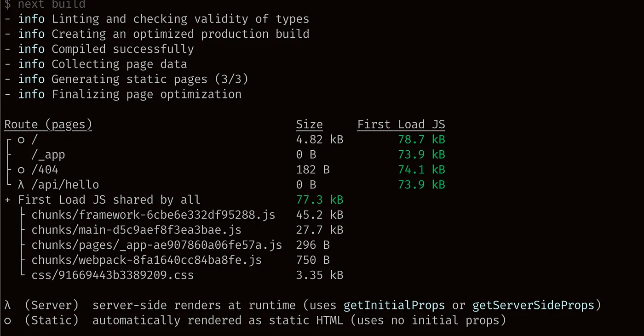The image size is (644, 336).
Task: Click the 182 B size value
Action: 313,170
